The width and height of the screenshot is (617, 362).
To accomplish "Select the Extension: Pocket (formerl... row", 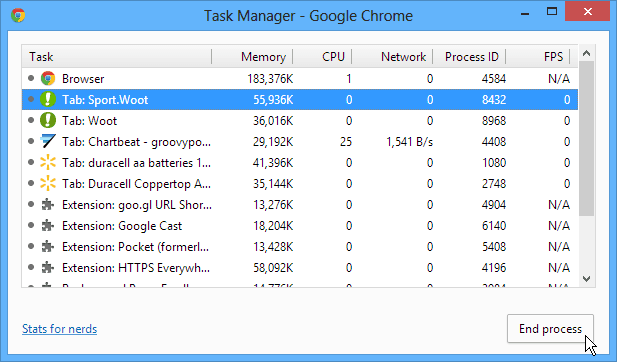I will pyautogui.click(x=300, y=247).
